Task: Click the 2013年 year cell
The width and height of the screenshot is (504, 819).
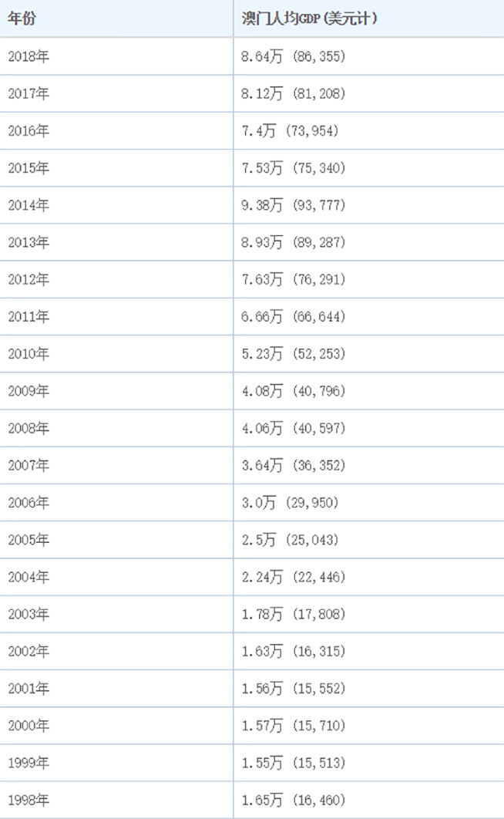Action: click(29, 242)
